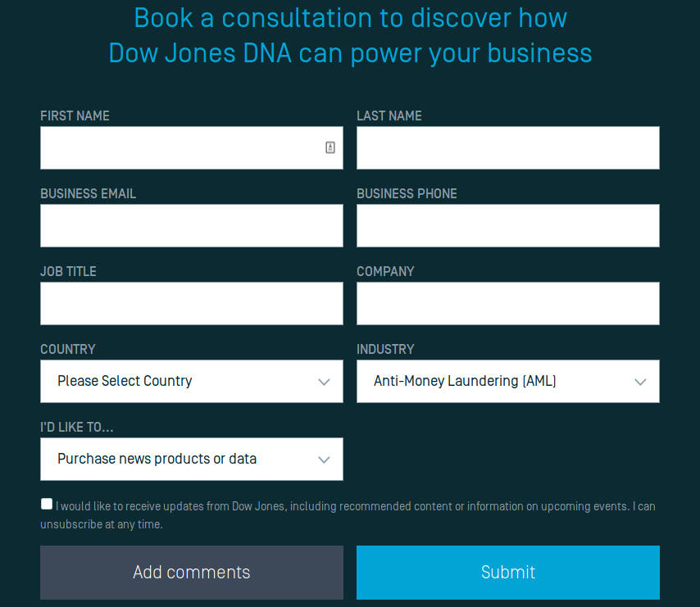Click the Add comments button
Image resolution: width=700 pixels, height=607 pixels.
tap(192, 573)
